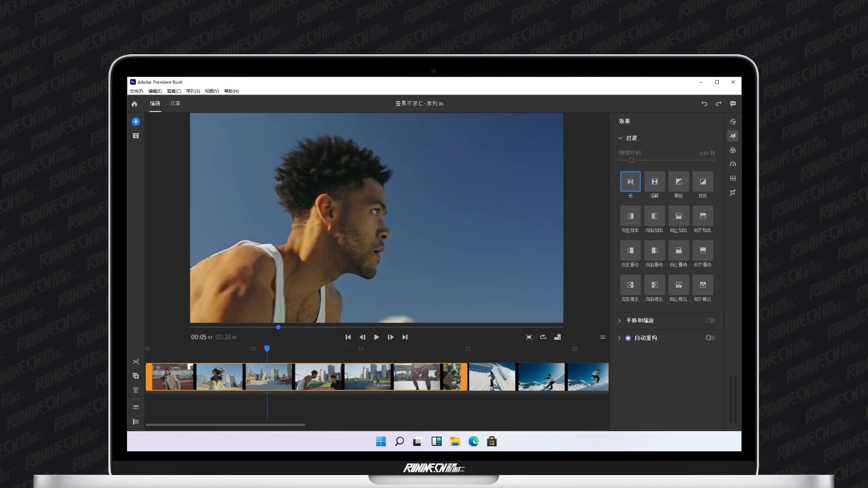868x488 pixels.
Task: Open the Color panel icon
Action: pyautogui.click(x=733, y=150)
